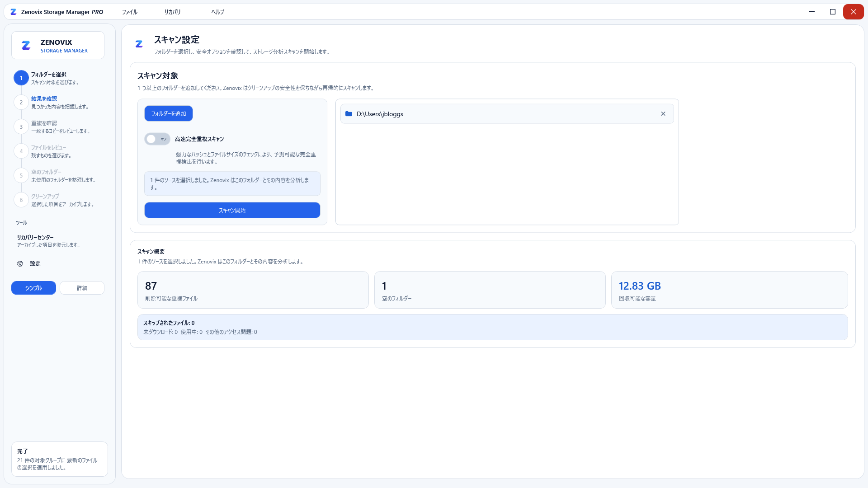Click the 空のフォルダー step label
This screenshot has height=488, width=868.
click(x=47, y=172)
